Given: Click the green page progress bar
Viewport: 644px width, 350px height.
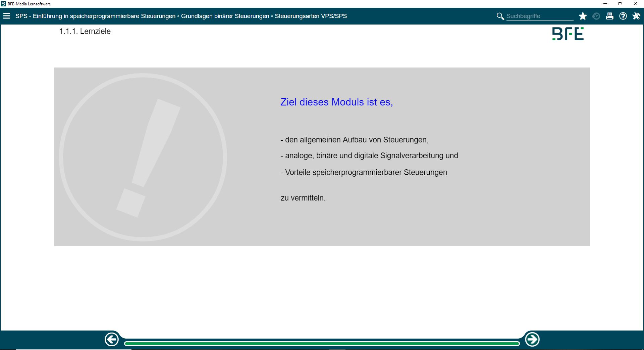Looking at the screenshot, I should tap(322, 343).
